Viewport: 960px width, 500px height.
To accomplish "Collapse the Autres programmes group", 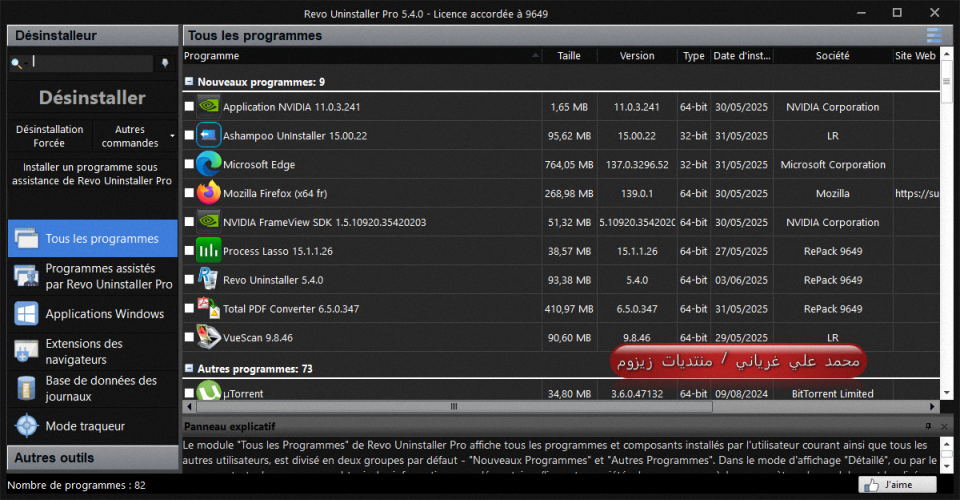I will pyautogui.click(x=189, y=368).
